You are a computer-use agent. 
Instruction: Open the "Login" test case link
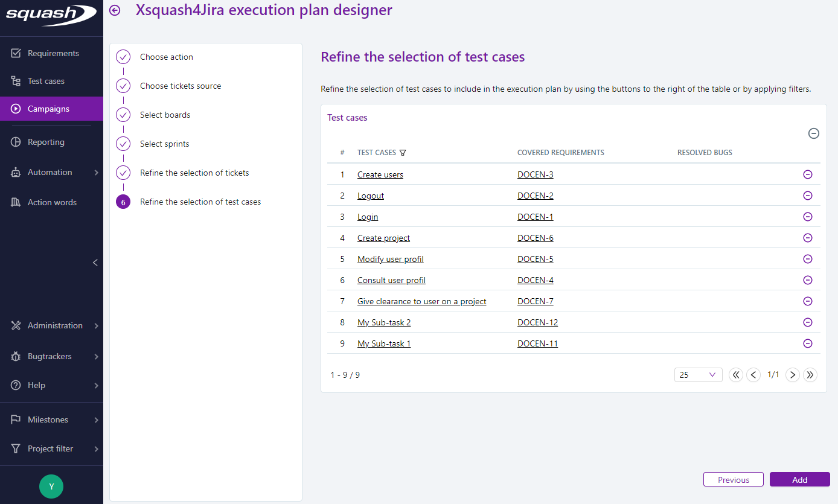[368, 216]
